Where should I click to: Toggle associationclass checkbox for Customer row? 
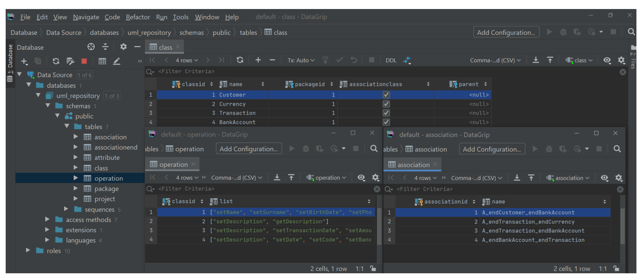pos(386,95)
